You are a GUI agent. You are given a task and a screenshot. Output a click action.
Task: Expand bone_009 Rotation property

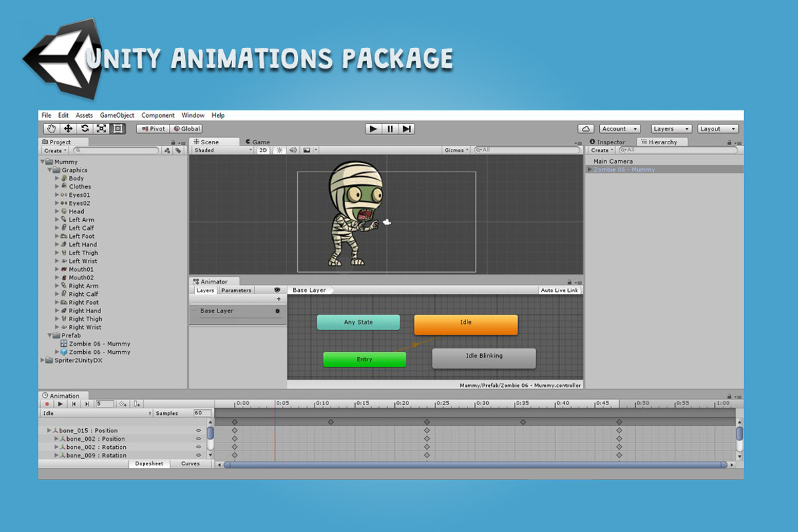[57, 456]
